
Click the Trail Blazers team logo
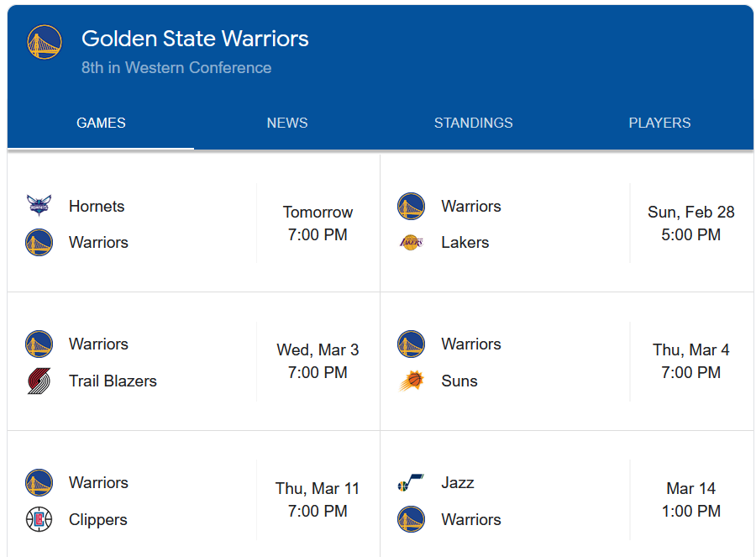pyautogui.click(x=39, y=381)
